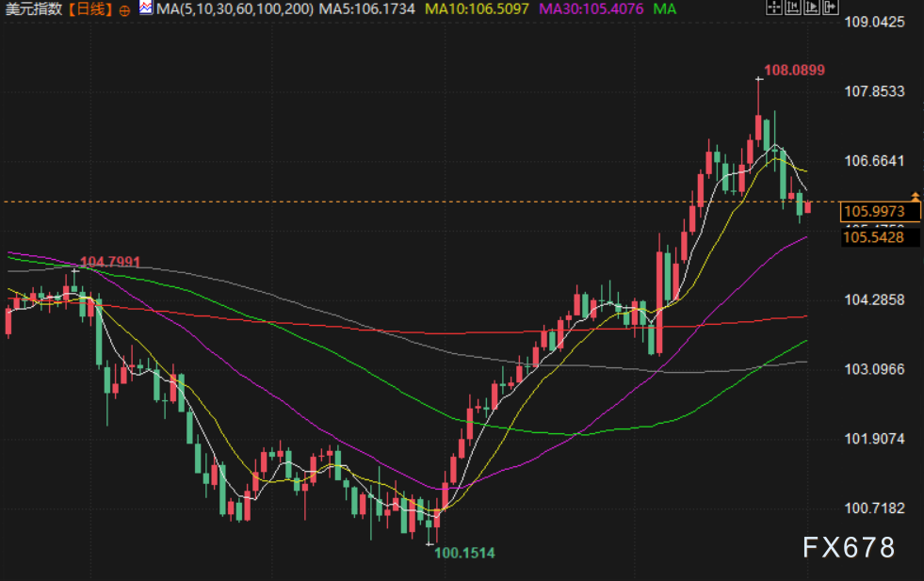Click the orange circled-plus icon beside 日线
This screenshot has width=924, height=581.
125,9
